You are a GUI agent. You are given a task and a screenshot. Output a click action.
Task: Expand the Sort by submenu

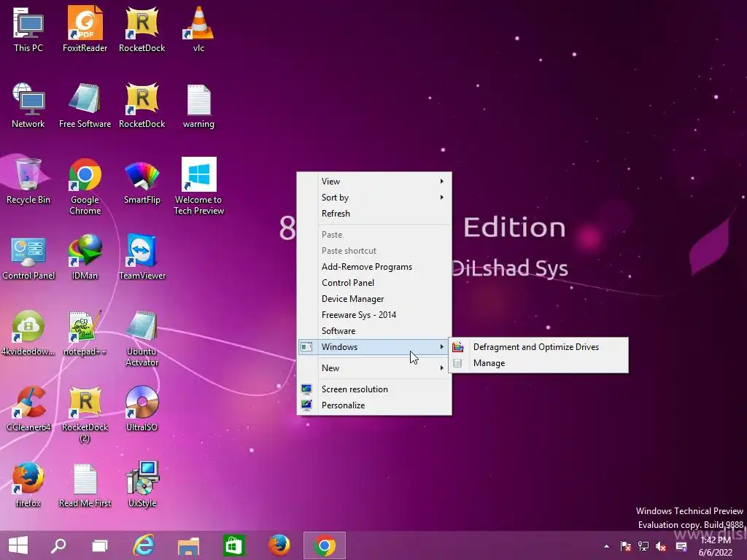point(374,197)
